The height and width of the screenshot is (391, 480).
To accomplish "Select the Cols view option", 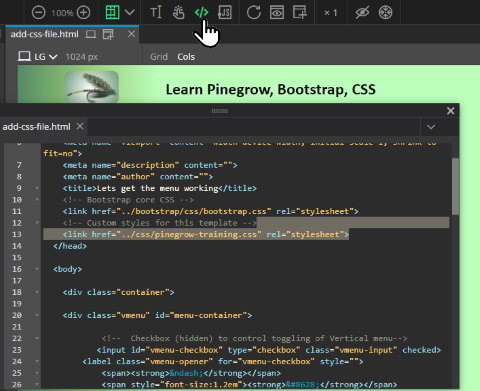I will pyautogui.click(x=186, y=57).
